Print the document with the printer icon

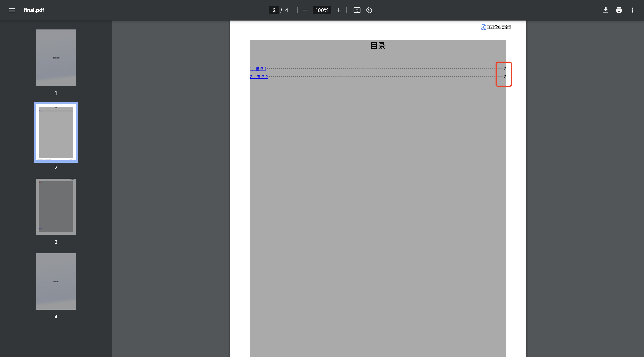tap(619, 10)
